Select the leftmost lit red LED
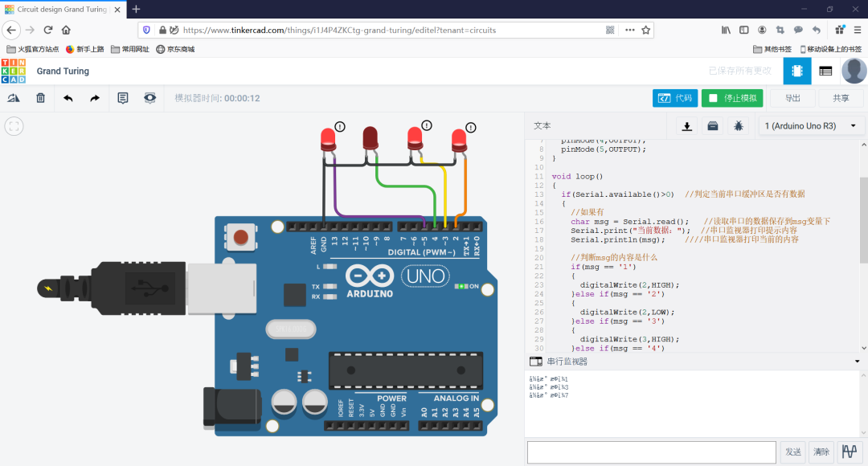This screenshot has width=868, height=466. 328,140
